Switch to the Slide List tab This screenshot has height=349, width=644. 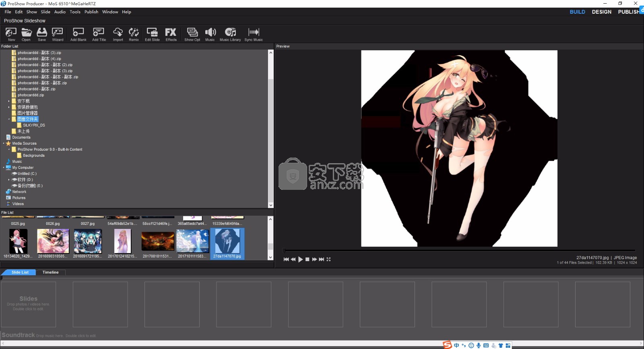pos(20,272)
